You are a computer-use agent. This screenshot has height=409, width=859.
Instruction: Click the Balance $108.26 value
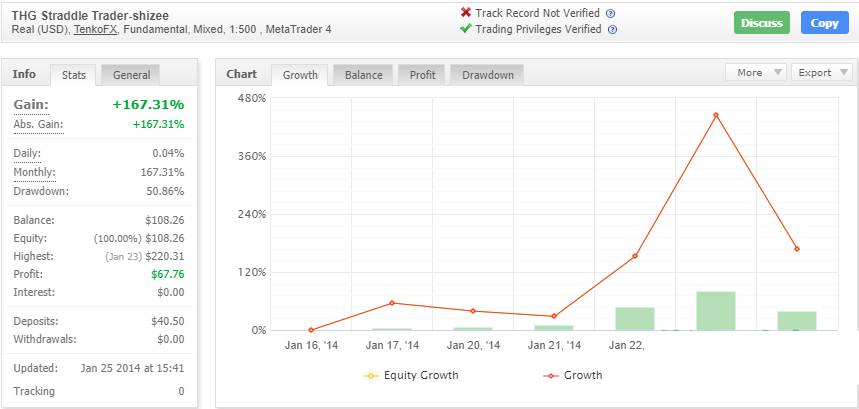[165, 221]
